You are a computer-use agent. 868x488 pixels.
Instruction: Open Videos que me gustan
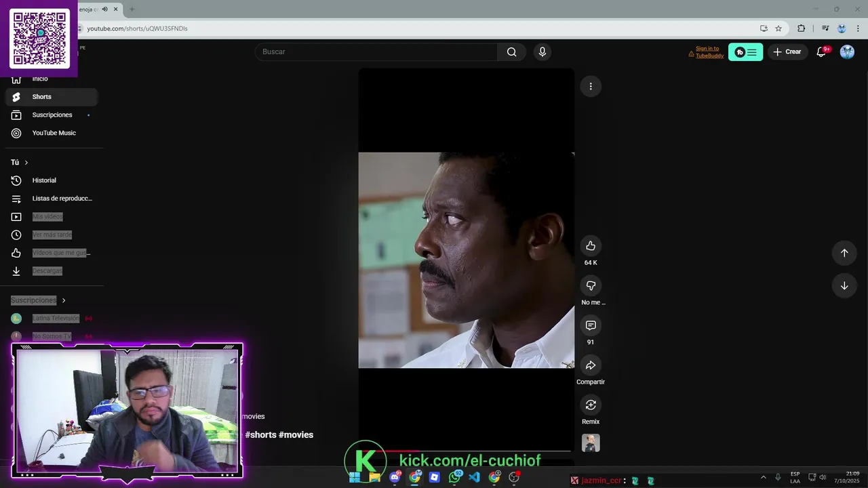52,253
